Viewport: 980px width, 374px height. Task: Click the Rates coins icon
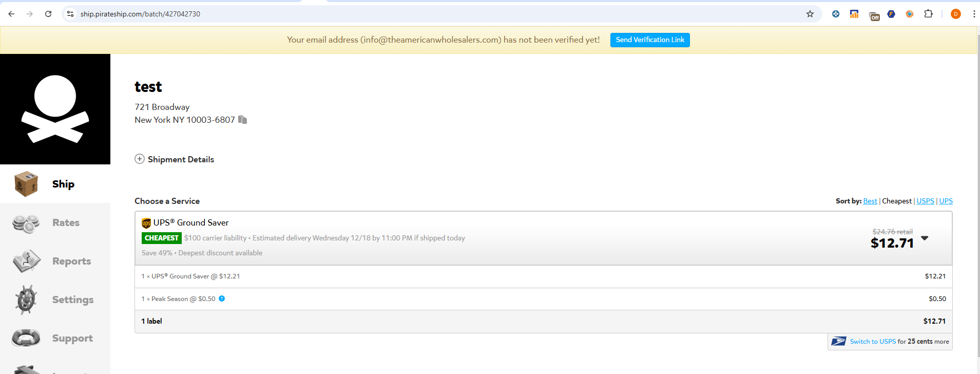(26, 223)
